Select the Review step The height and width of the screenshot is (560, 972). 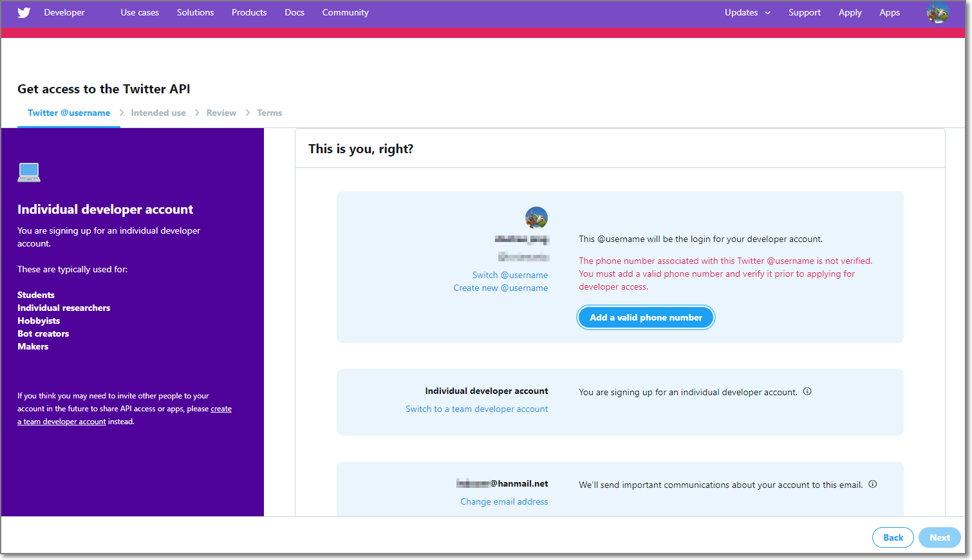(x=221, y=113)
